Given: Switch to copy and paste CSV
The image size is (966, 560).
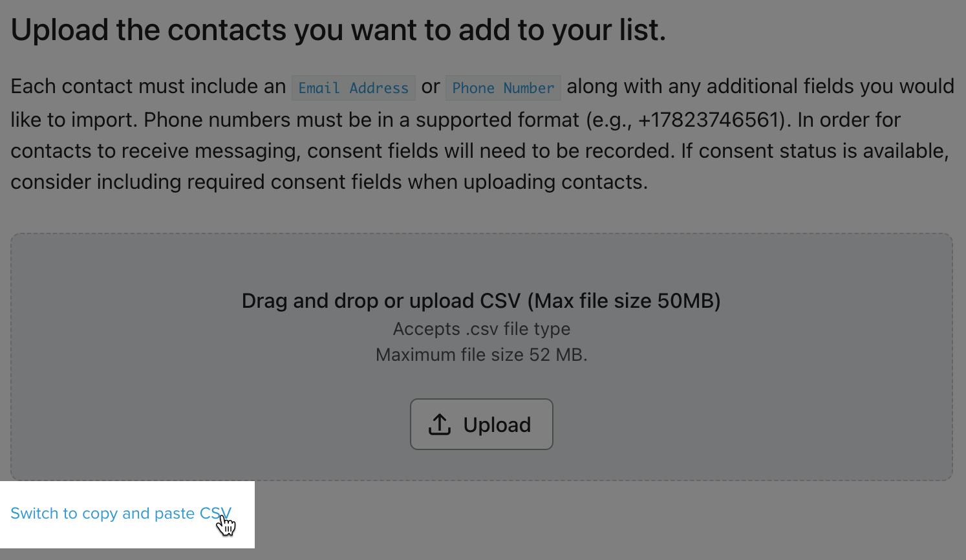Looking at the screenshot, I should point(120,513).
